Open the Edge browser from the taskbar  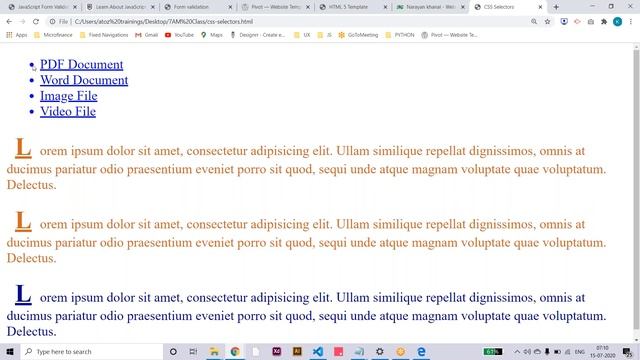click(421, 351)
